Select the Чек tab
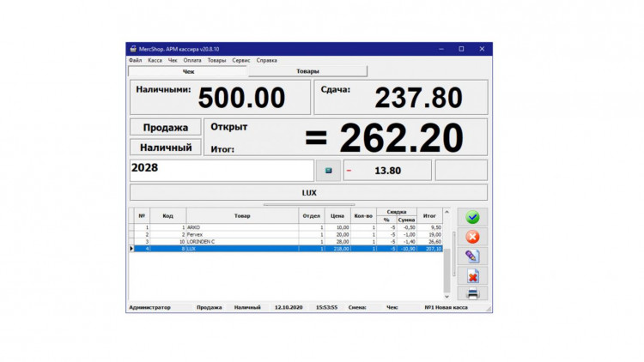644x362 pixels. click(188, 72)
